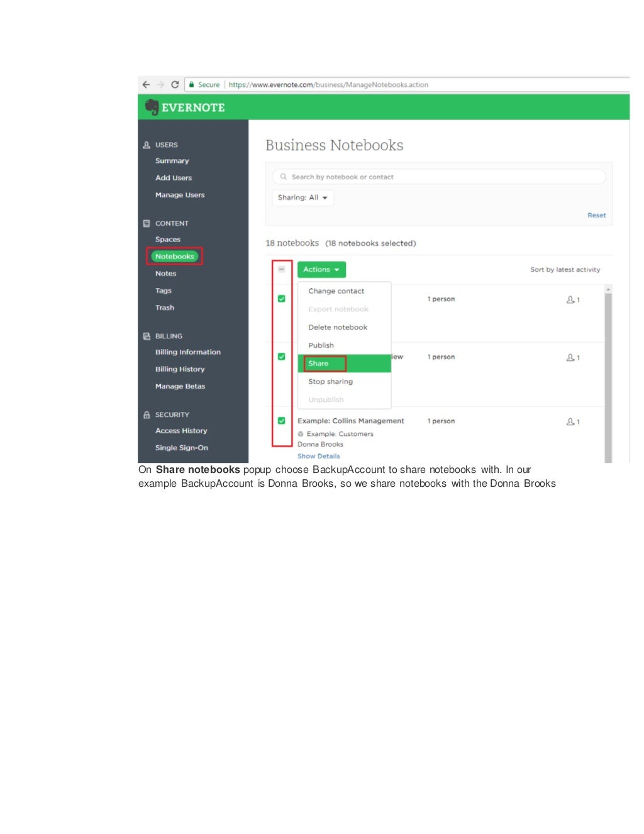The image size is (644, 834).
Task: Click 1 person in Collins Management row
Action: pos(441,421)
